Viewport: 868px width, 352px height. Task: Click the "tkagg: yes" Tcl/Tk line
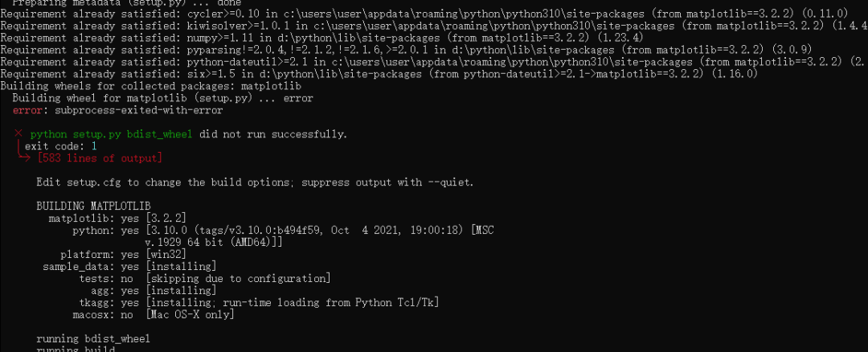click(x=259, y=302)
